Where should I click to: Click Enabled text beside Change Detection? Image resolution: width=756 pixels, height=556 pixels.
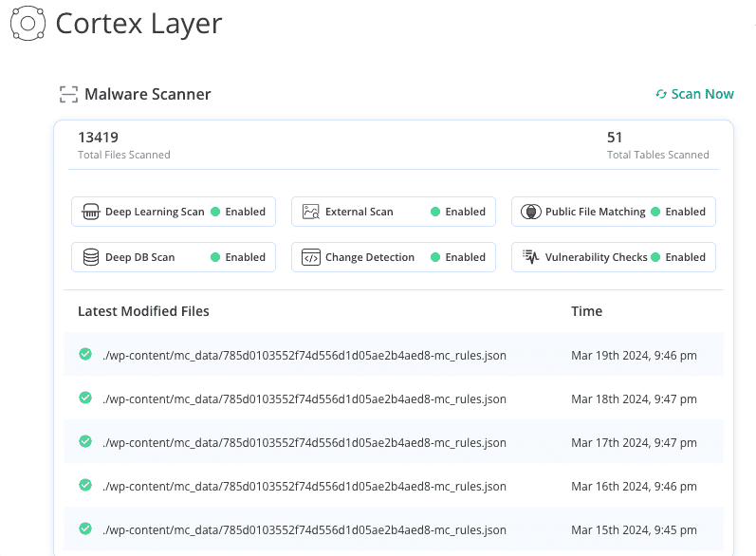[466, 257]
